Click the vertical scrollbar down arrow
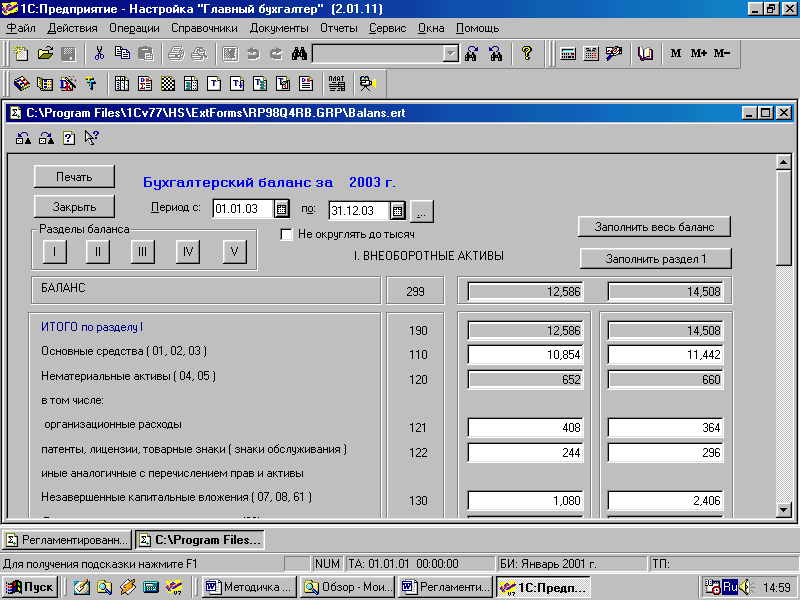Image resolution: width=800 pixels, height=600 pixels. pos(783,509)
